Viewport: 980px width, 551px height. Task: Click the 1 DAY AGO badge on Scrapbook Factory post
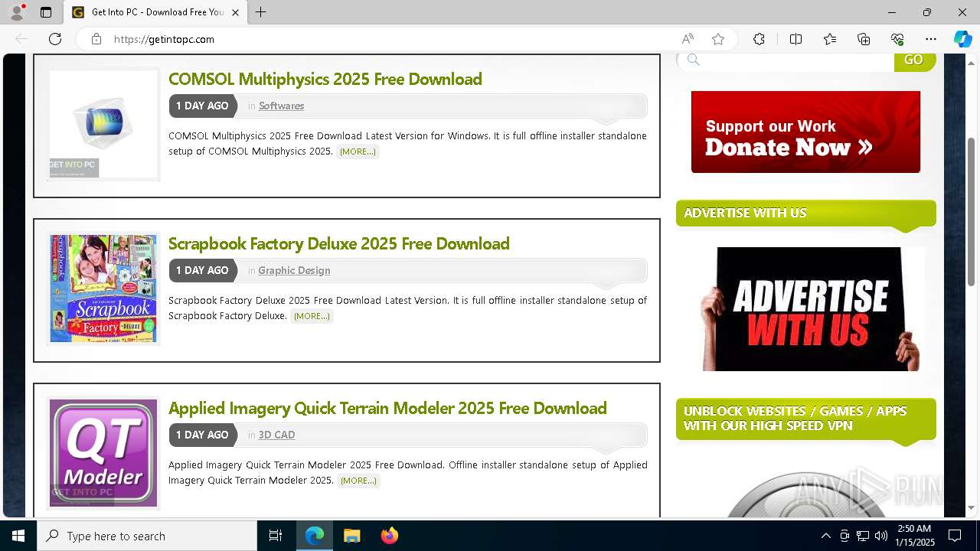[x=202, y=270]
